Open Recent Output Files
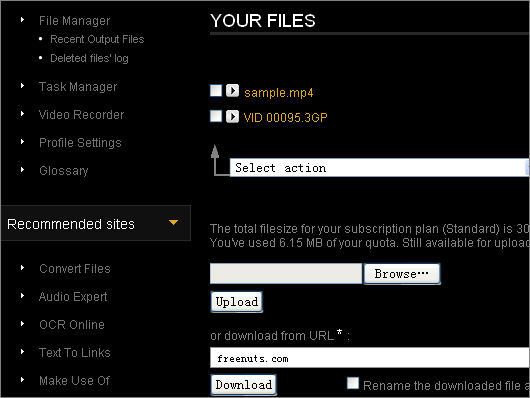Image resolution: width=530 pixels, height=398 pixels. (97, 39)
